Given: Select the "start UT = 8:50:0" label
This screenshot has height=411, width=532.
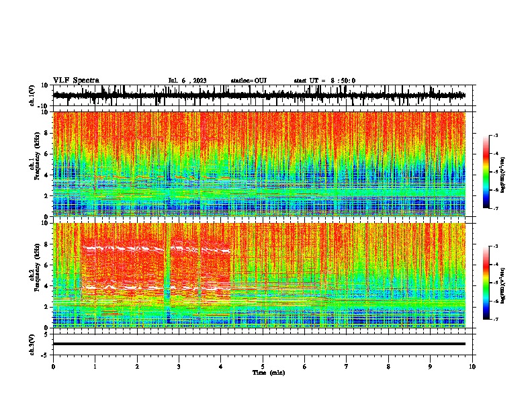Looking at the screenshot, I should coord(324,81).
